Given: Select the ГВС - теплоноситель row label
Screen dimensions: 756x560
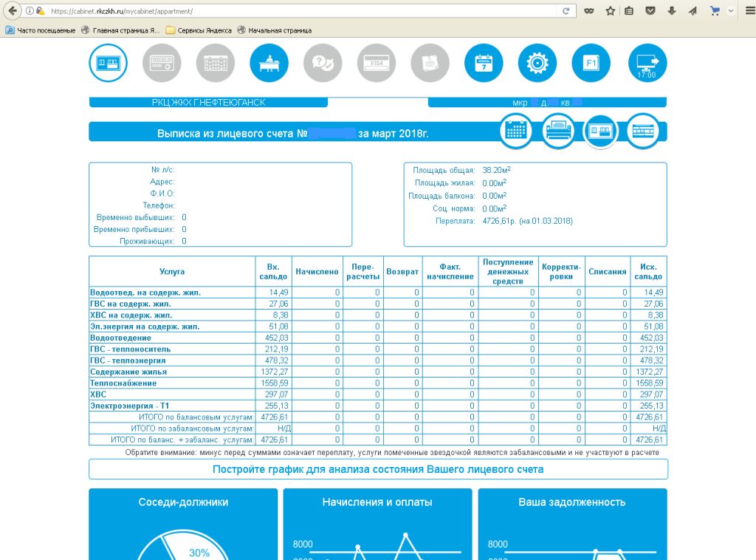Looking at the screenshot, I should tap(130, 349).
